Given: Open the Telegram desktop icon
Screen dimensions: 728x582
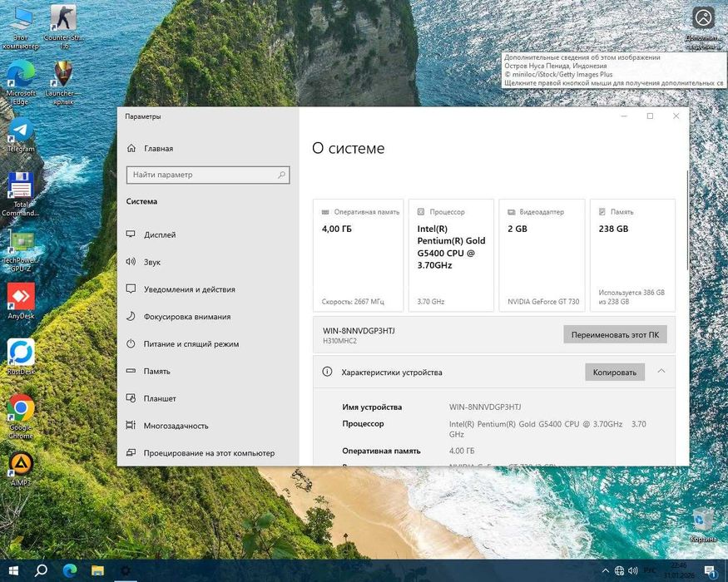Looking at the screenshot, I should (x=21, y=135).
